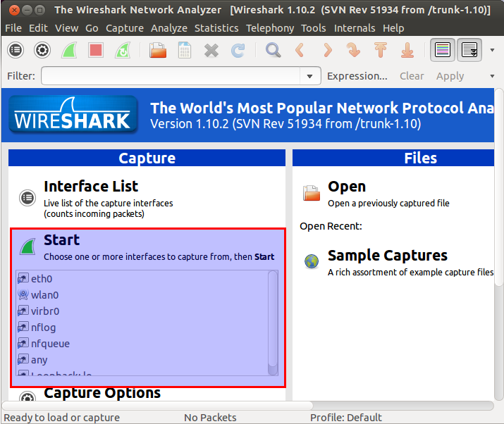The height and width of the screenshot is (424, 504).
Task: Click the Start heading in Capture panel
Action: click(x=62, y=240)
